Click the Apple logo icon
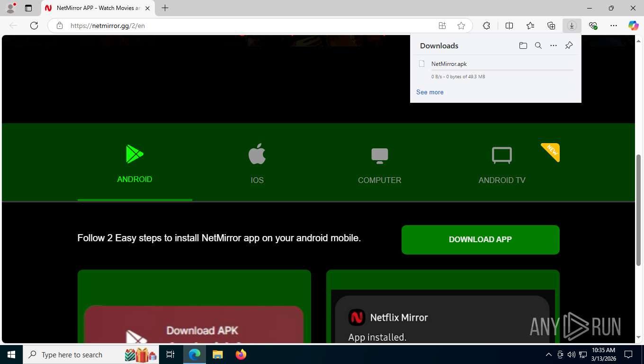 pos(257,154)
